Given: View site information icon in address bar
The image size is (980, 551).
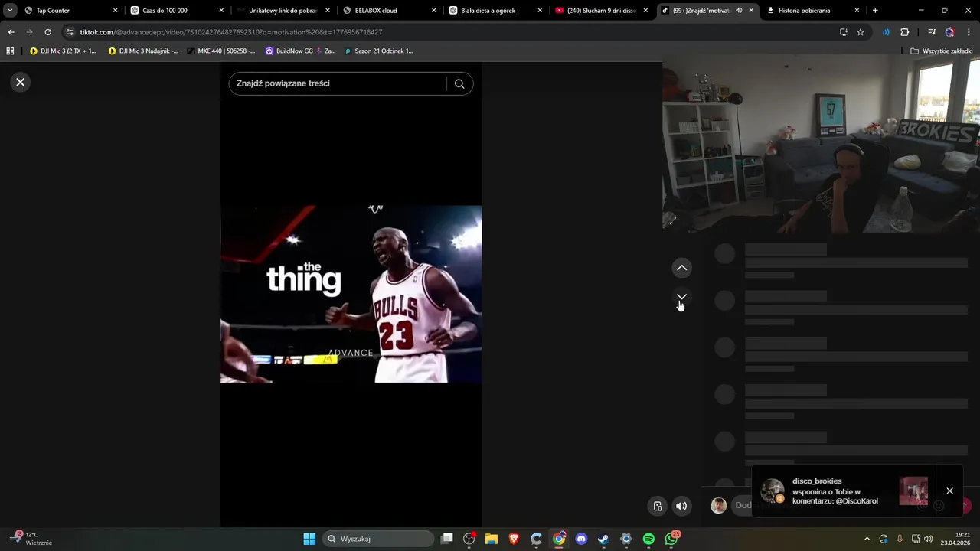Looking at the screenshot, I should coord(70,32).
